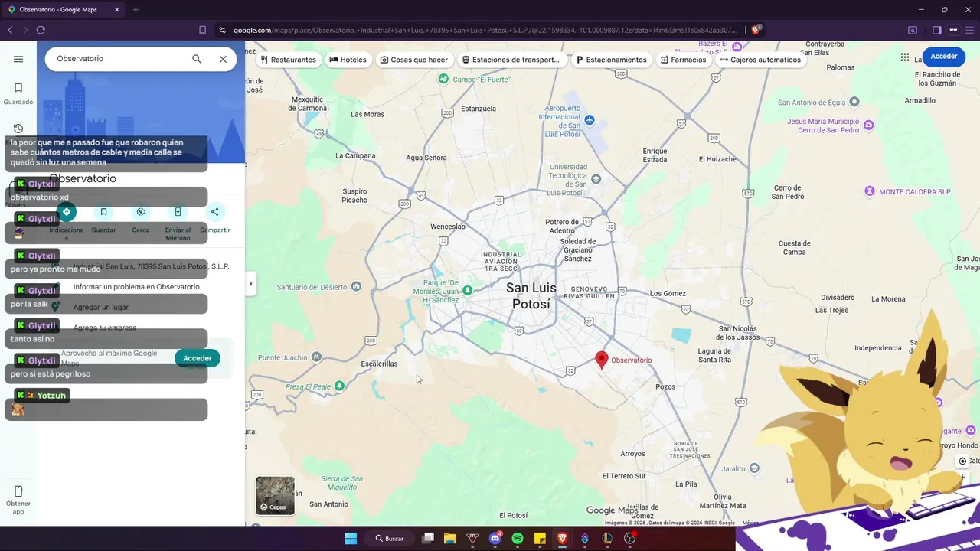The image size is (980, 551).
Task: Clear the Observatorio search with X
Action: pos(223,59)
